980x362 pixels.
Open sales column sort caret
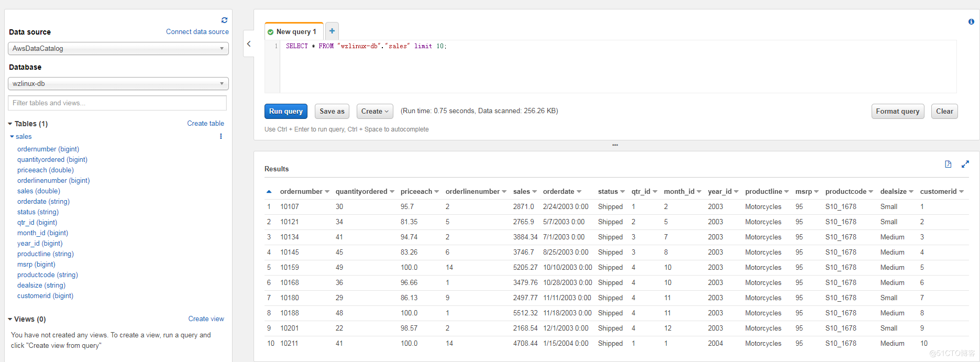point(534,192)
